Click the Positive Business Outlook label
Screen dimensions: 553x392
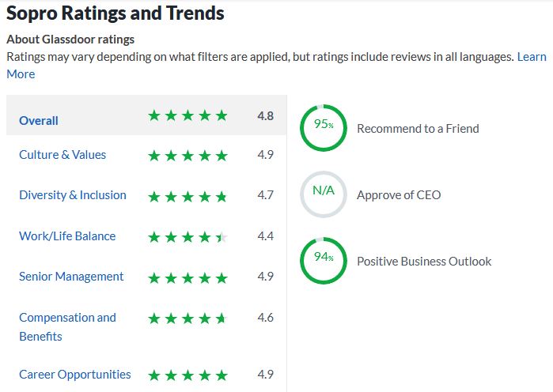[x=424, y=261]
